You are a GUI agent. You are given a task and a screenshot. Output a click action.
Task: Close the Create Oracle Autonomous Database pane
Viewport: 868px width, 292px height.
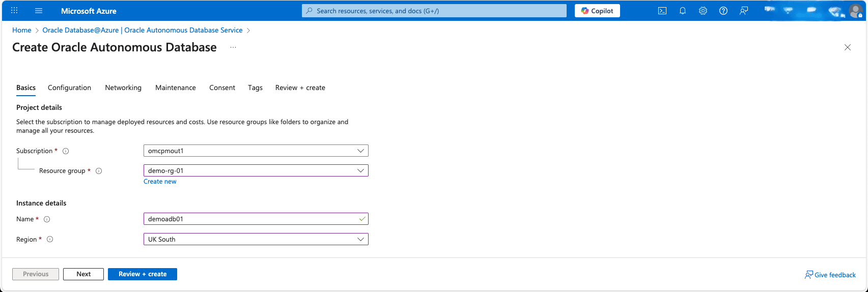(x=848, y=47)
